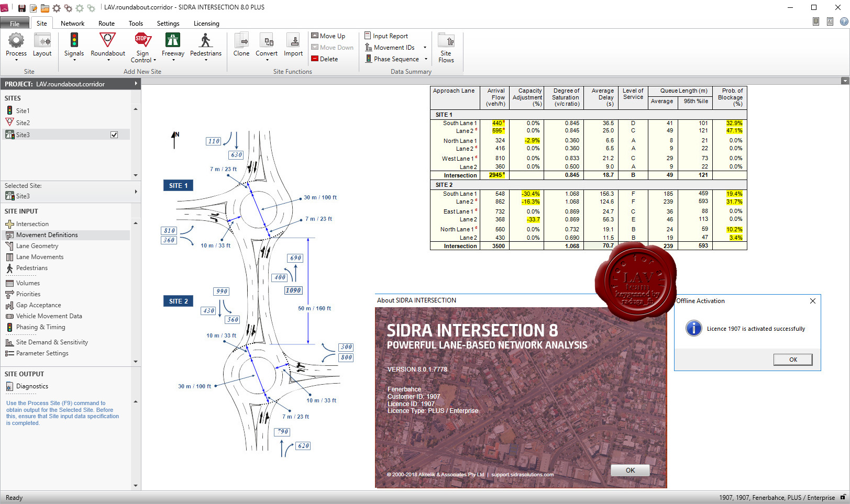Switch to the Network tab
Viewport: 850px width, 504px height.
click(72, 24)
